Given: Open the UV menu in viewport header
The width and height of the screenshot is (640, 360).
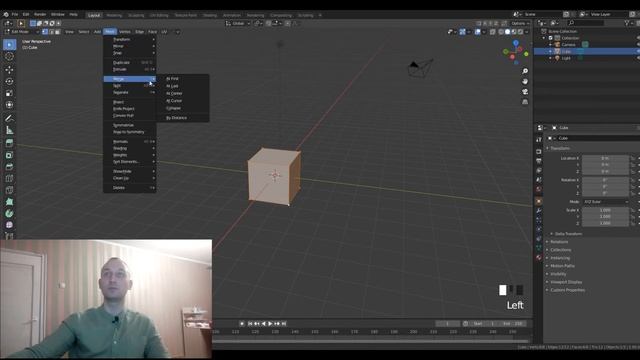Looking at the screenshot, I should click(164, 32).
